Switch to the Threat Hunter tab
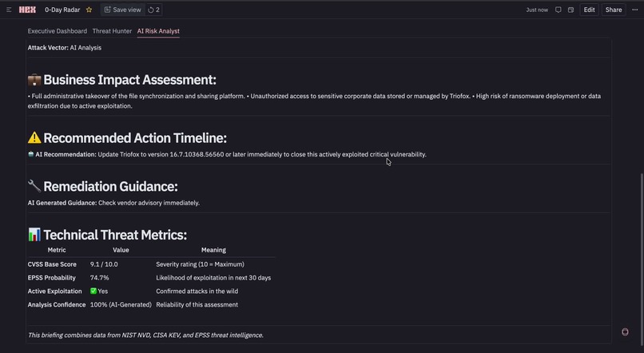 [x=112, y=31]
